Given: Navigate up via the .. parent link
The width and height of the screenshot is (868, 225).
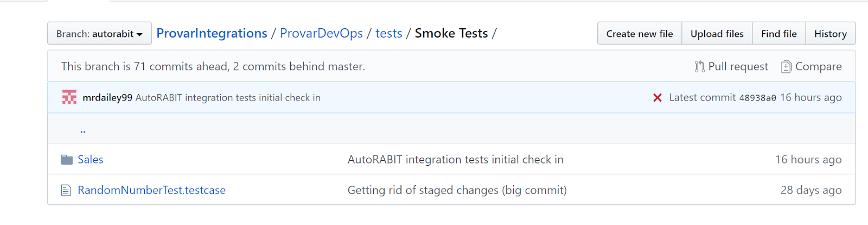Looking at the screenshot, I should (83, 130).
